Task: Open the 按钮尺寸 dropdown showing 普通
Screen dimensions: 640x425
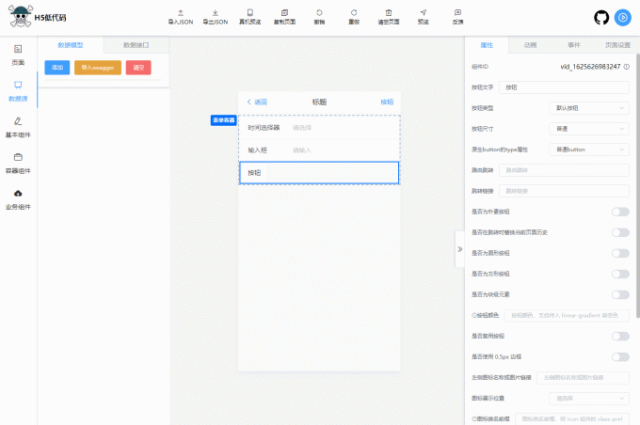Action: tap(589, 129)
